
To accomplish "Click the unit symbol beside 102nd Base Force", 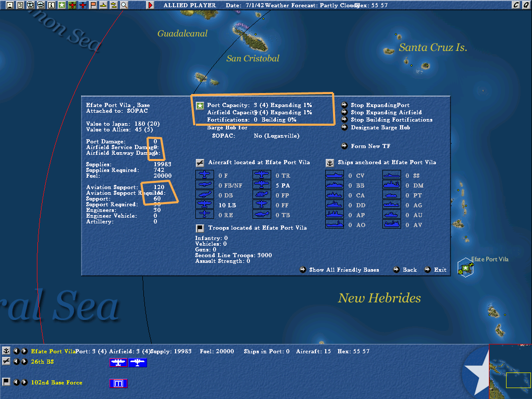I will [118, 383].
